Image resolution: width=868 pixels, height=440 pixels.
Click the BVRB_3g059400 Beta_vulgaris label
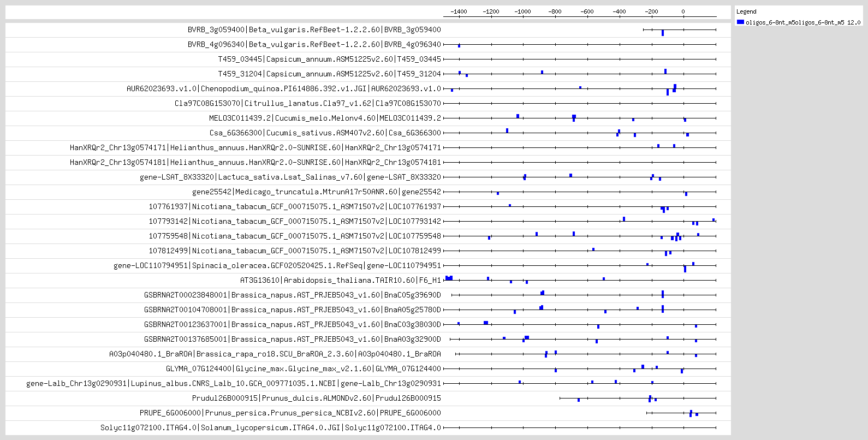314,29
